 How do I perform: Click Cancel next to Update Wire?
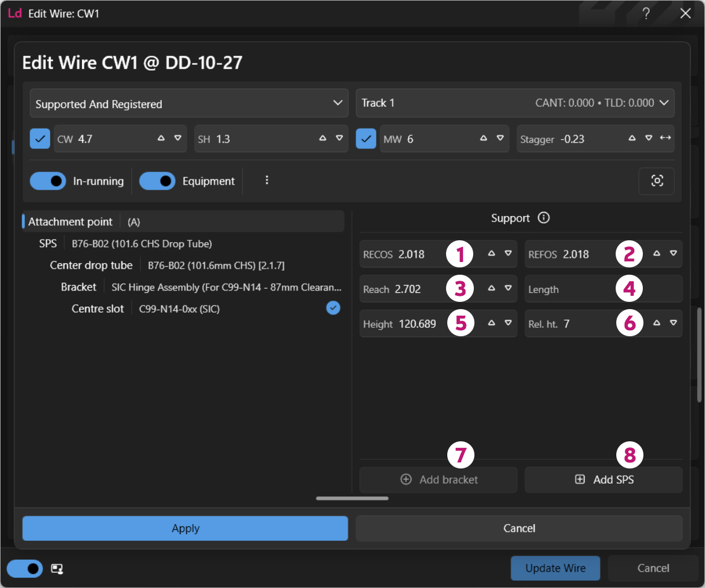[x=653, y=568]
